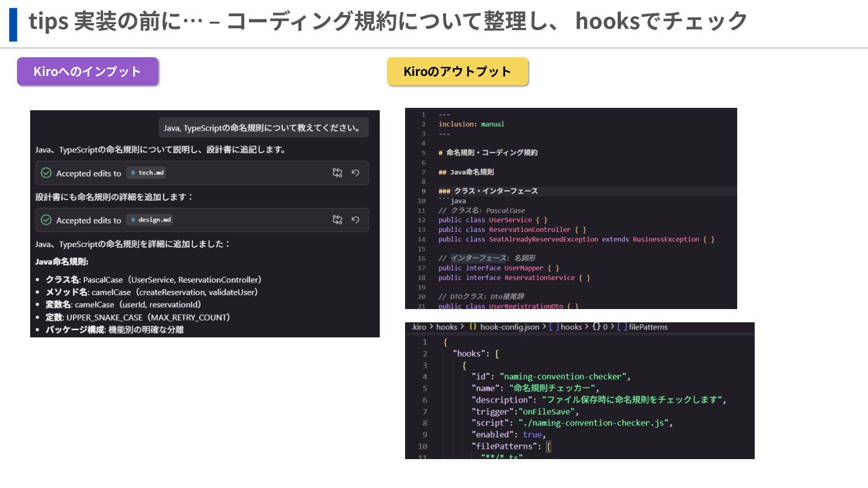
Task: Click SeatAlreadyReservedException class name
Action: click(x=544, y=239)
